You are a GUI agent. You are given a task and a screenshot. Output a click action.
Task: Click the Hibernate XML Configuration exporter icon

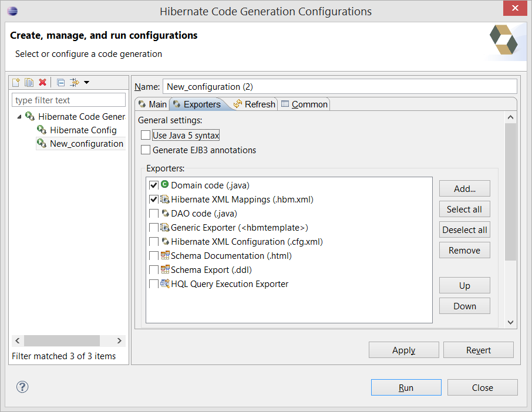165,241
